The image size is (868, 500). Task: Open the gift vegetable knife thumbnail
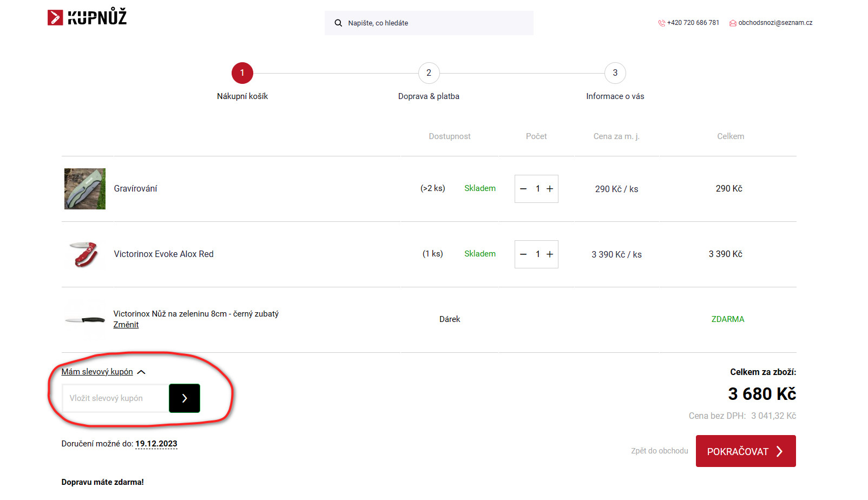click(85, 320)
